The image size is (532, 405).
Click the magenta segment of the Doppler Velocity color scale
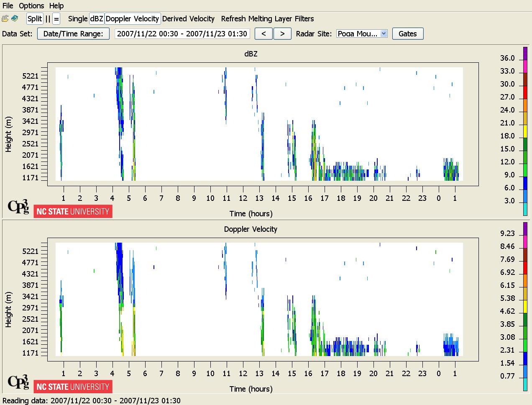525,242
